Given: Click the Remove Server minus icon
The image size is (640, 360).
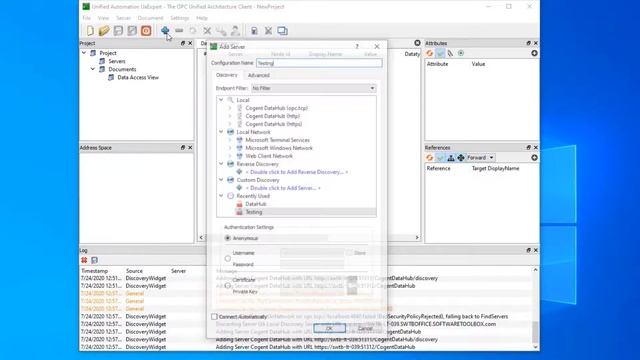Looking at the screenshot, I should [179, 30].
